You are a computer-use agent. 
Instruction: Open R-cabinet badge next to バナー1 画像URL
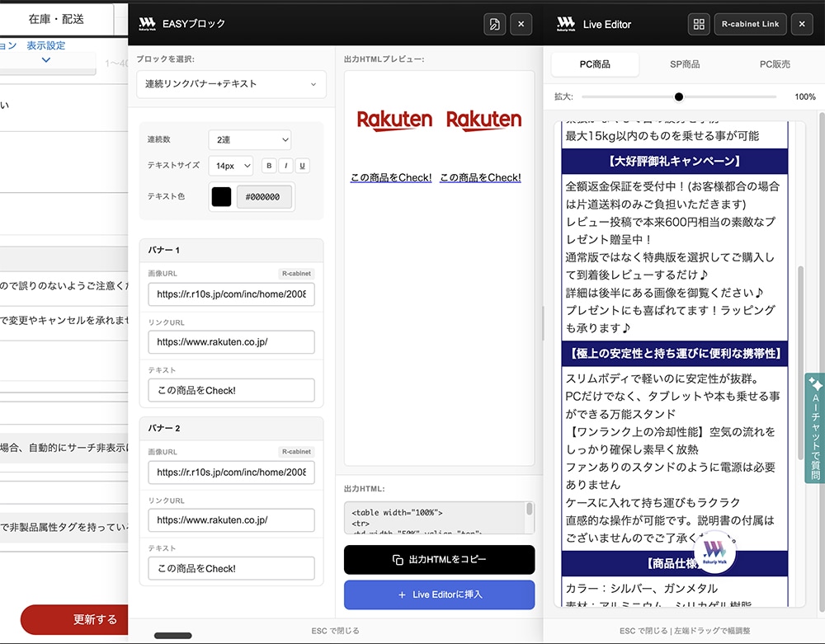point(296,273)
